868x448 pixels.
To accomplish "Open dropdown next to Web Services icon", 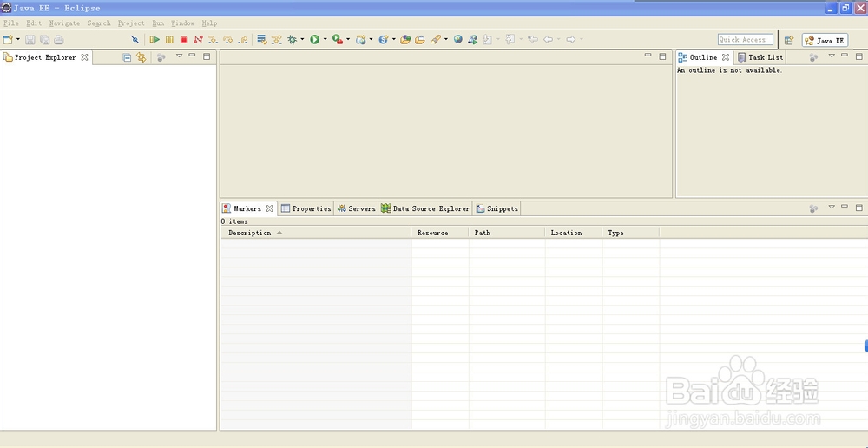I will (393, 39).
